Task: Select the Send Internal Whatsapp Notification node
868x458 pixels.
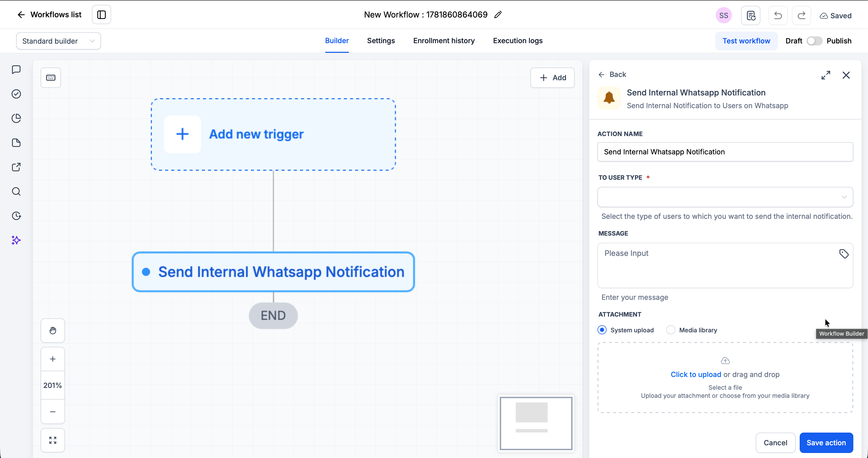Action: (x=273, y=272)
